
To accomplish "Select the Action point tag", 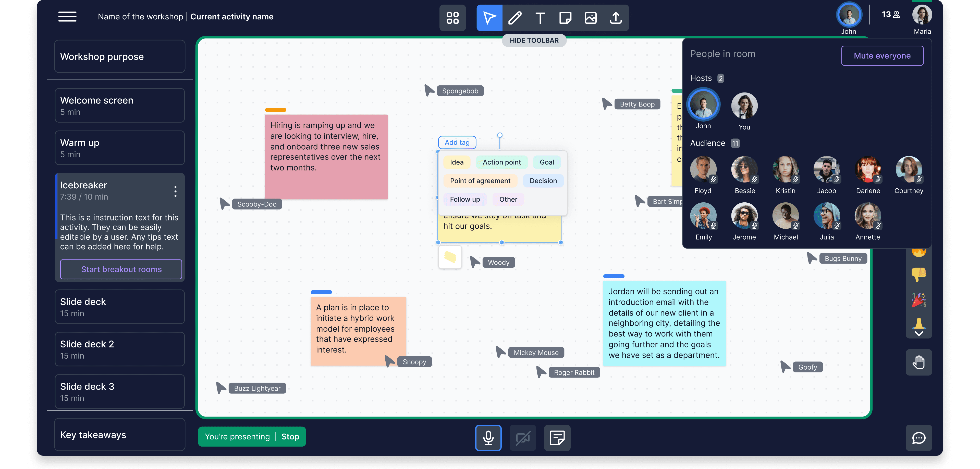I will (x=501, y=162).
